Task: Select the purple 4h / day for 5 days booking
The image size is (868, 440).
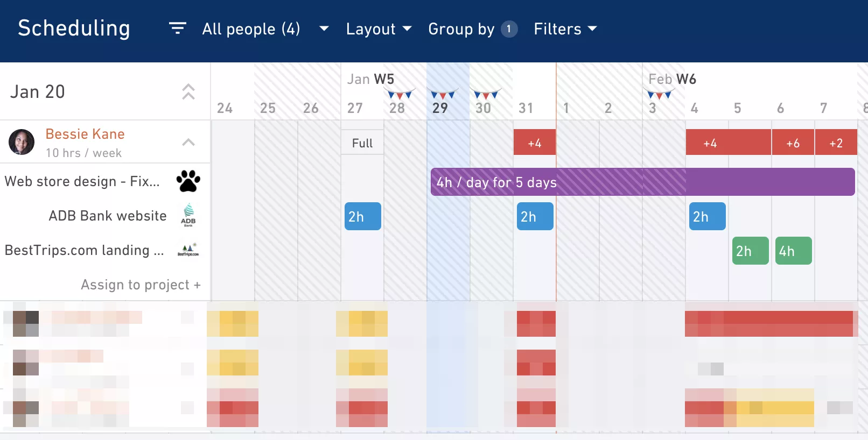Action: (642, 182)
